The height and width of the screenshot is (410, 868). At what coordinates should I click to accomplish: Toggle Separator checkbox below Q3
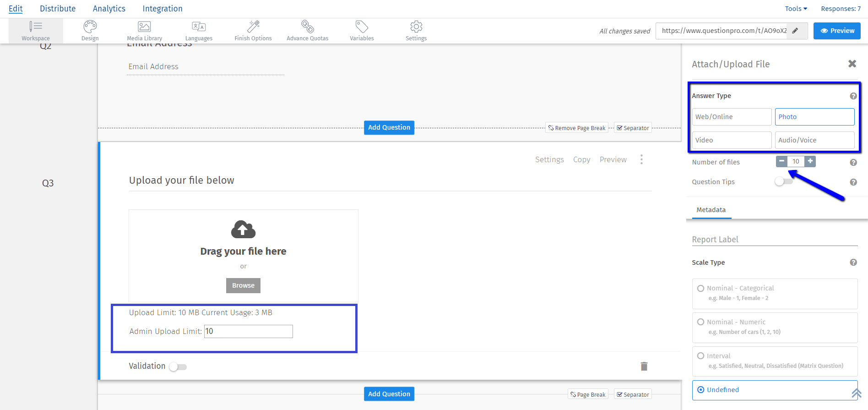pos(633,394)
